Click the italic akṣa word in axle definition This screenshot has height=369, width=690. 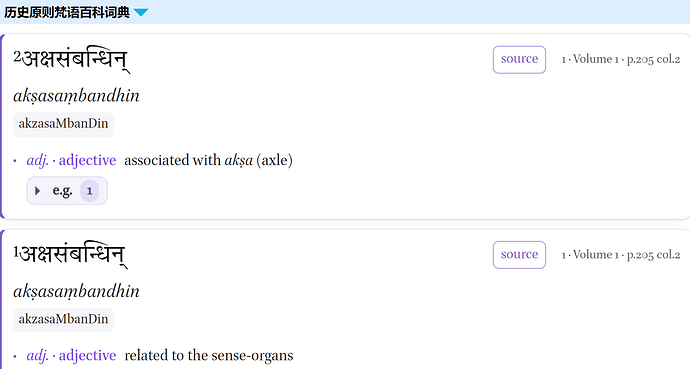(x=239, y=160)
